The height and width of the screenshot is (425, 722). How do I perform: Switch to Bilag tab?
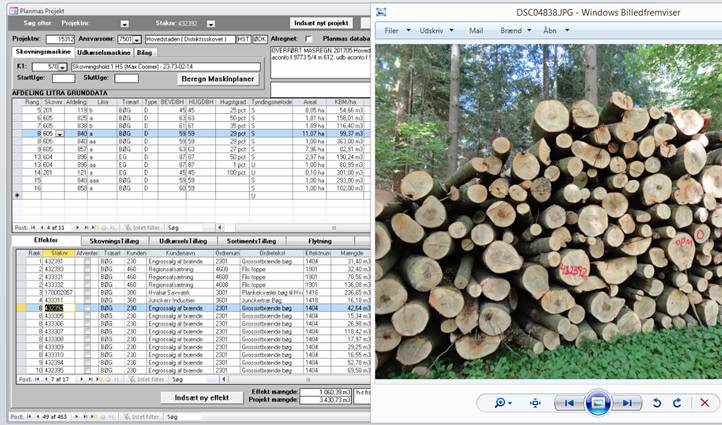[x=144, y=52]
